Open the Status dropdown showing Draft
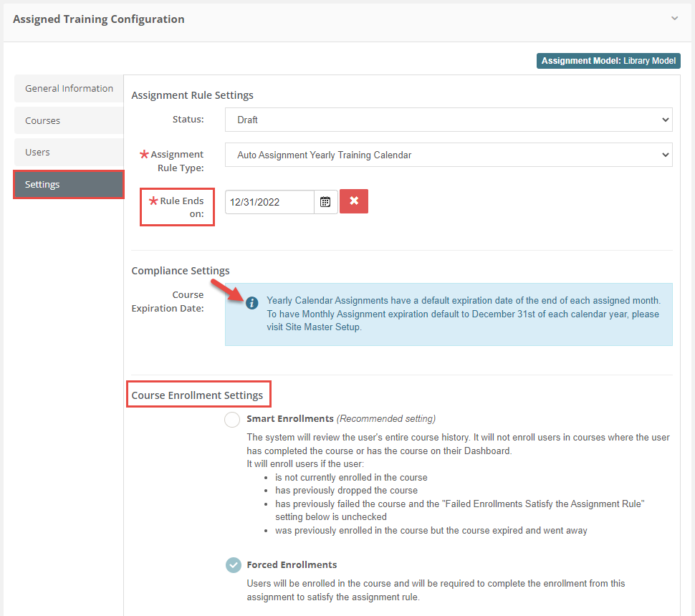The image size is (695, 616). tap(449, 120)
